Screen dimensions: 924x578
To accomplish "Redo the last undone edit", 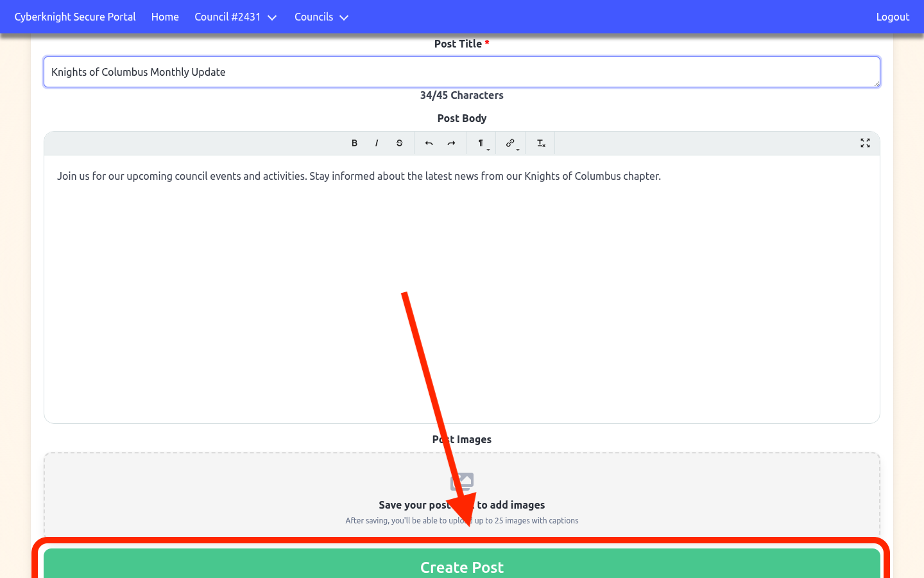I will [x=451, y=143].
